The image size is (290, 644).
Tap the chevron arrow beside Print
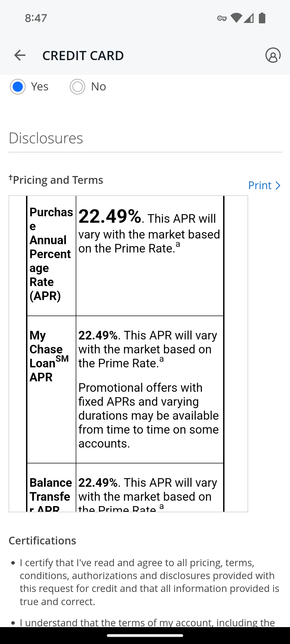click(278, 186)
